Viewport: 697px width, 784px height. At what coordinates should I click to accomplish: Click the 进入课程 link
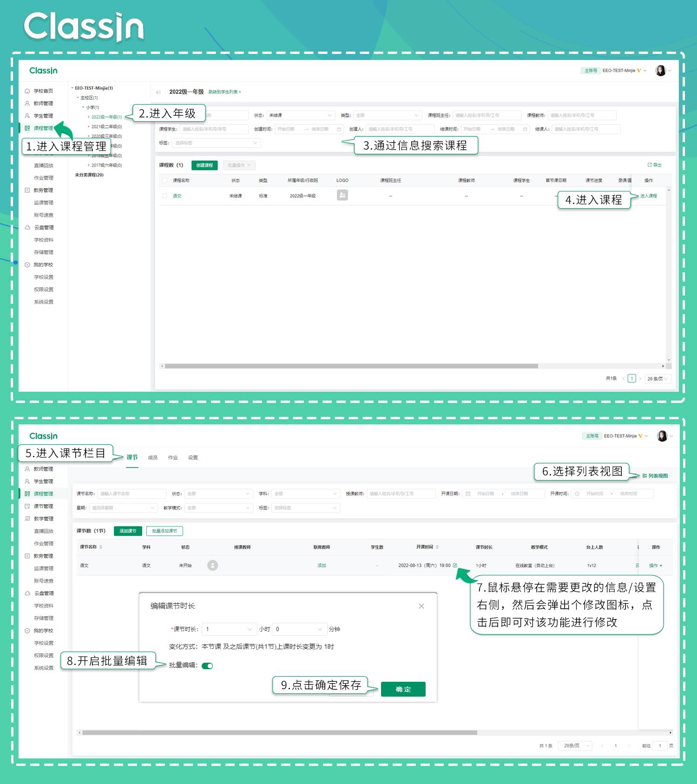[x=648, y=196]
